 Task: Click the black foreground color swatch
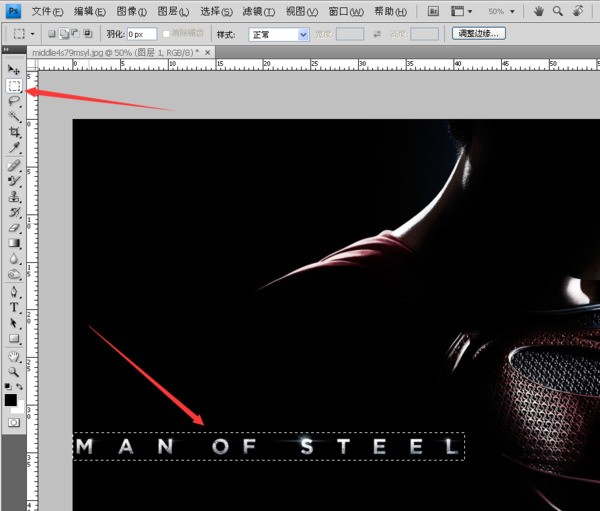point(11,399)
